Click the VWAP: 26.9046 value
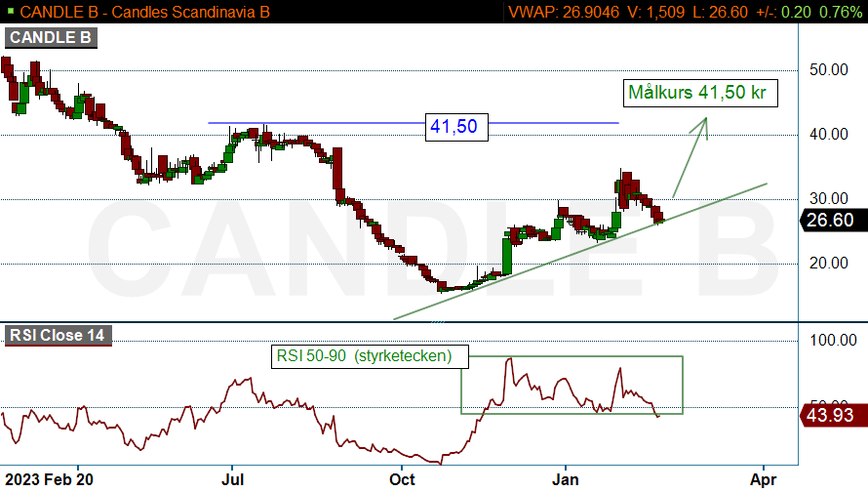 click(x=563, y=12)
